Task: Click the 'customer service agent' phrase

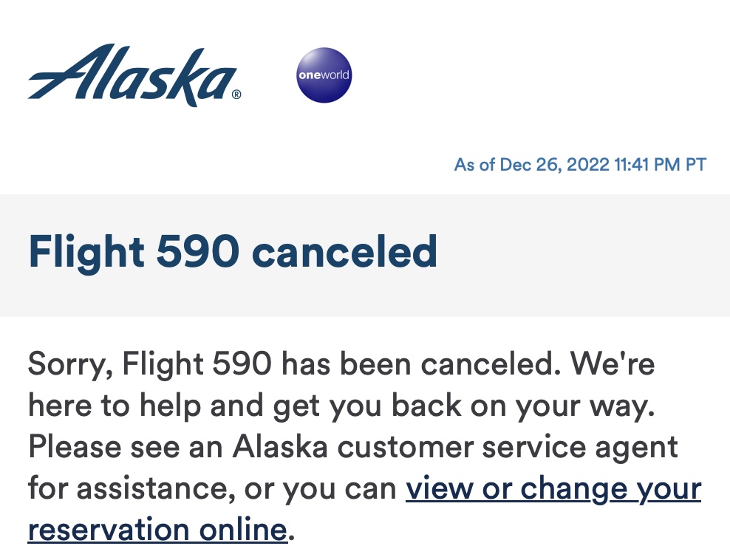Action: pyautogui.click(x=508, y=447)
